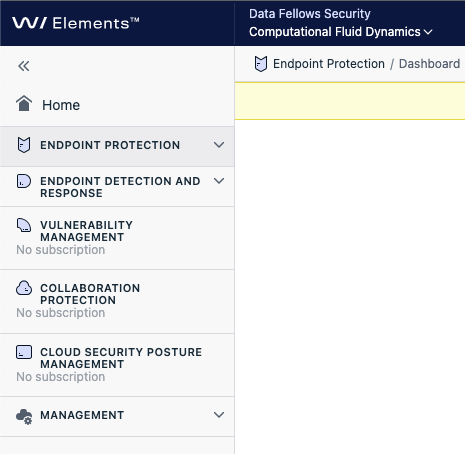Open ENDPOINT PROTECTION menu label
Viewport: 465px width, 454px height.
click(110, 145)
